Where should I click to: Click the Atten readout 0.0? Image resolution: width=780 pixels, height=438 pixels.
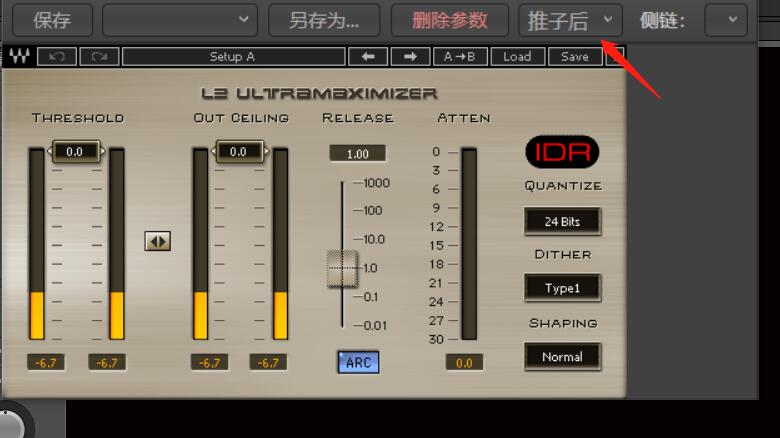(x=464, y=363)
